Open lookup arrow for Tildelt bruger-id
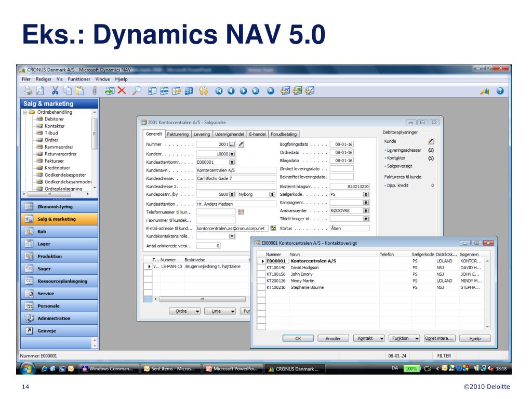 click(366, 219)
